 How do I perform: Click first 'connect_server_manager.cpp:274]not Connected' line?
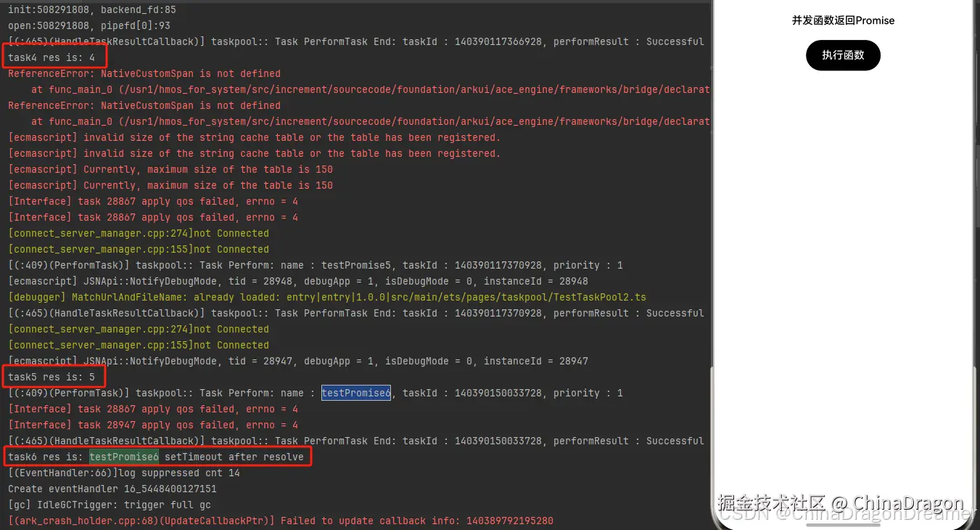point(139,233)
